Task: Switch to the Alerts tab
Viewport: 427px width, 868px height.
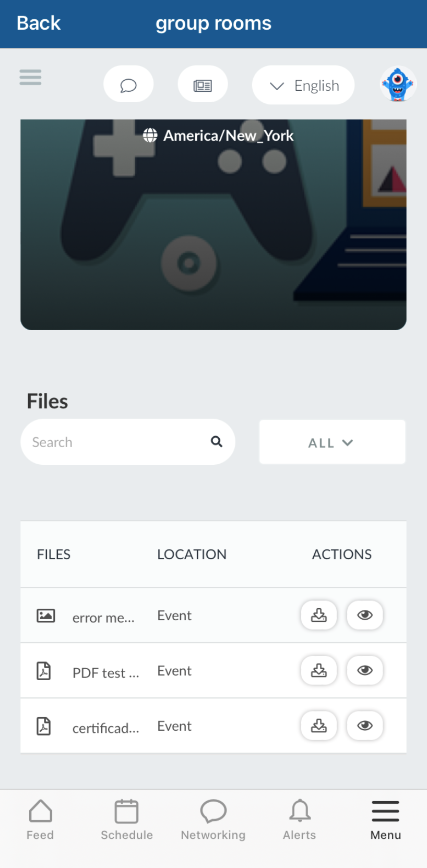Action: [300, 820]
